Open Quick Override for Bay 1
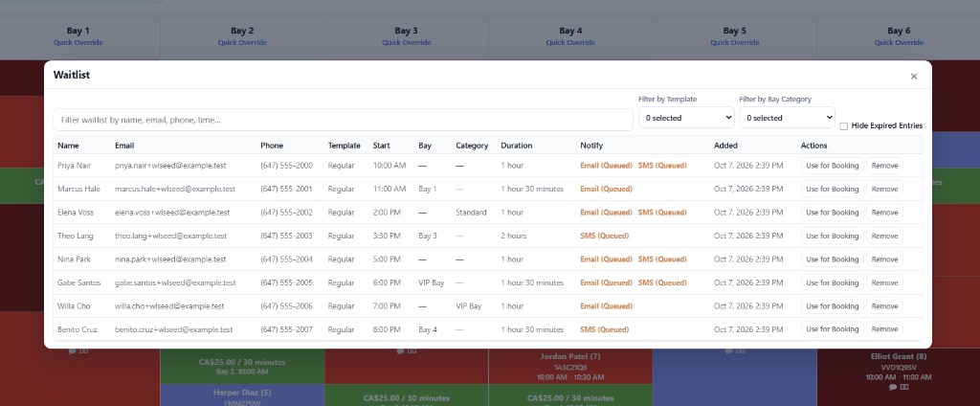Screen dimensions: 980x406 point(78,42)
